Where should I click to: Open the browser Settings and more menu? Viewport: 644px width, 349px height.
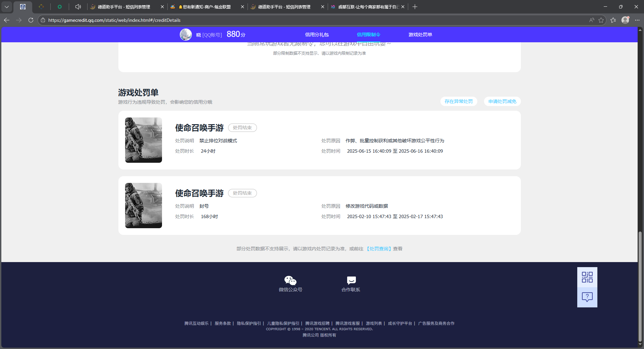[637, 20]
